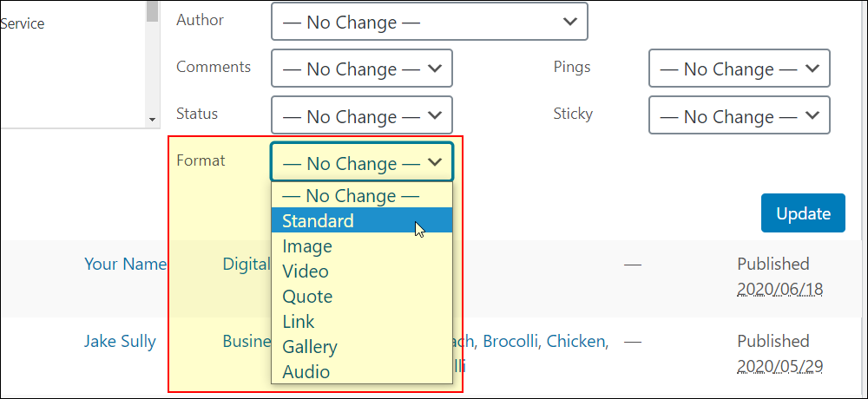Collapse the open Format dropdown
Viewport: 868px width, 399px height.
(361, 161)
